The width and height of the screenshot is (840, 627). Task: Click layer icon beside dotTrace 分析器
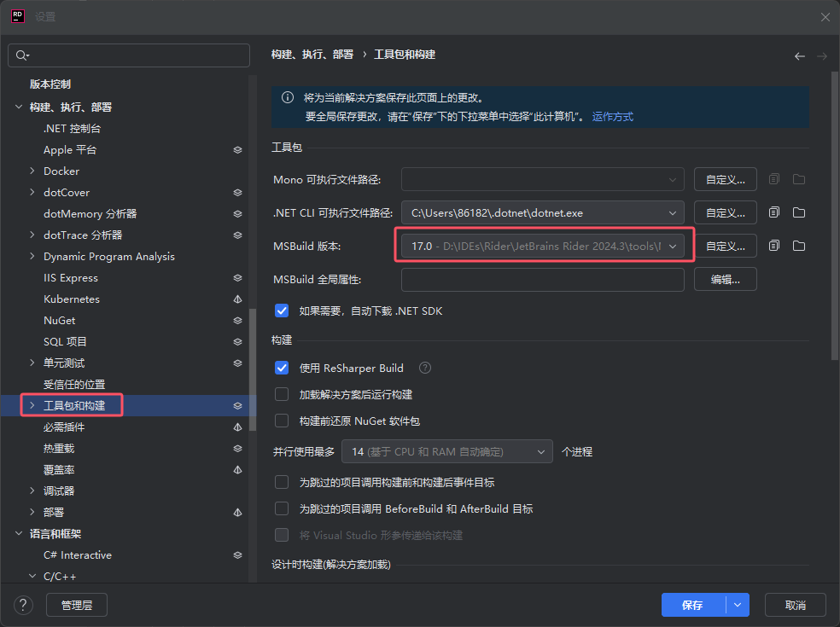(x=237, y=235)
